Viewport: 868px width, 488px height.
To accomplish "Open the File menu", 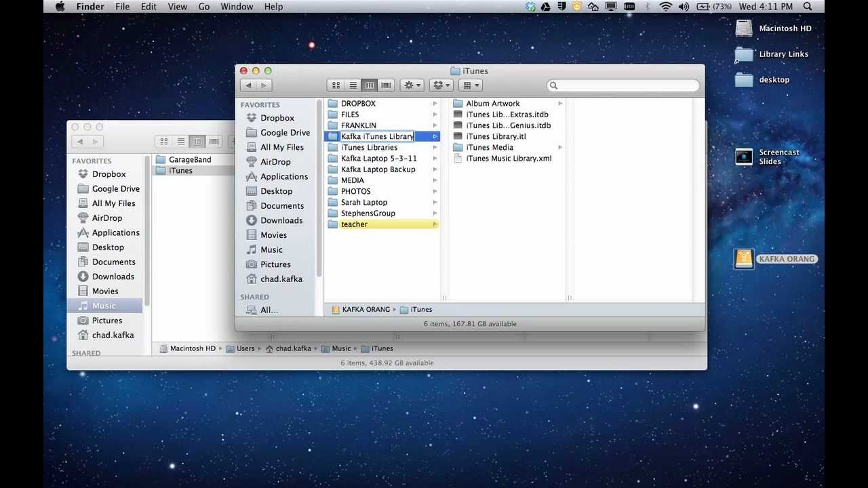I will (122, 7).
